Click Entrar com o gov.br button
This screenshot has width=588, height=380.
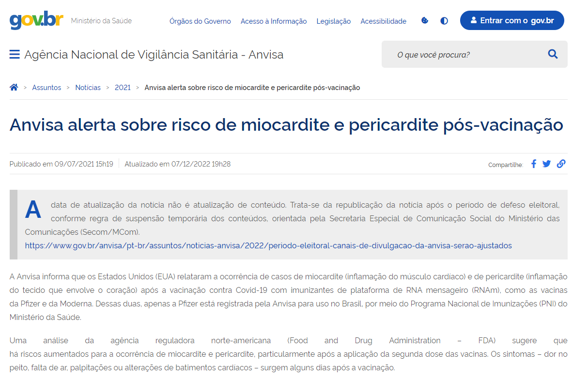point(512,20)
